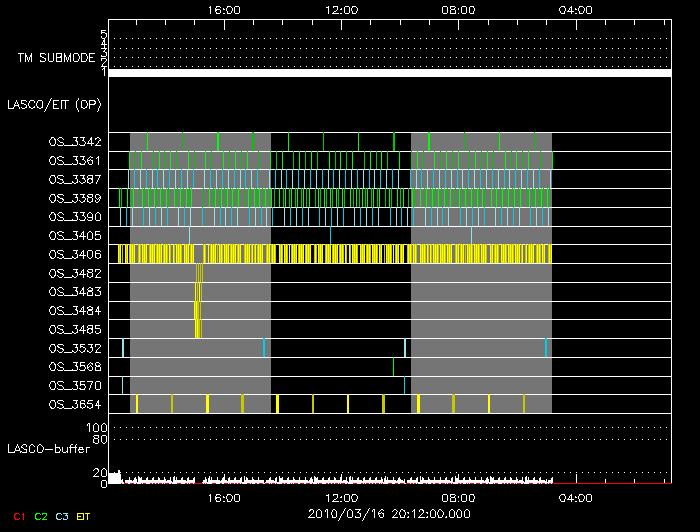Click the 08:00 tick label on top axis
The width and height of the screenshot is (700, 532).
coord(459,9)
